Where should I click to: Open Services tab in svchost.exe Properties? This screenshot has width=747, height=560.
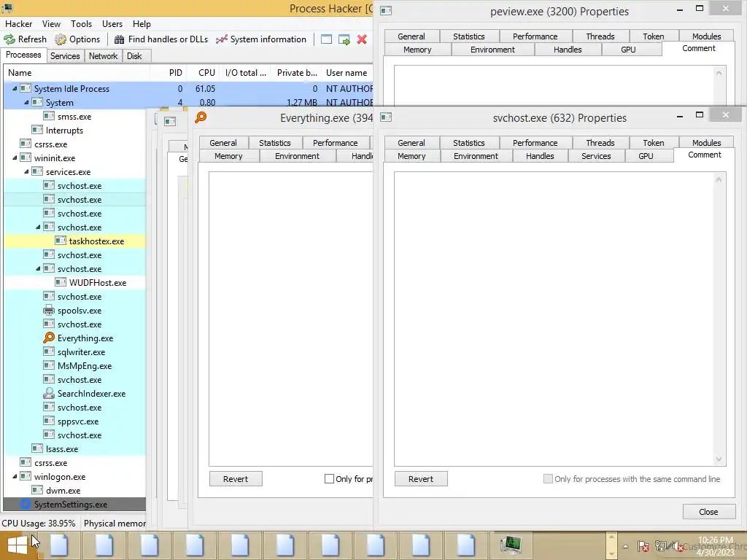[595, 156]
